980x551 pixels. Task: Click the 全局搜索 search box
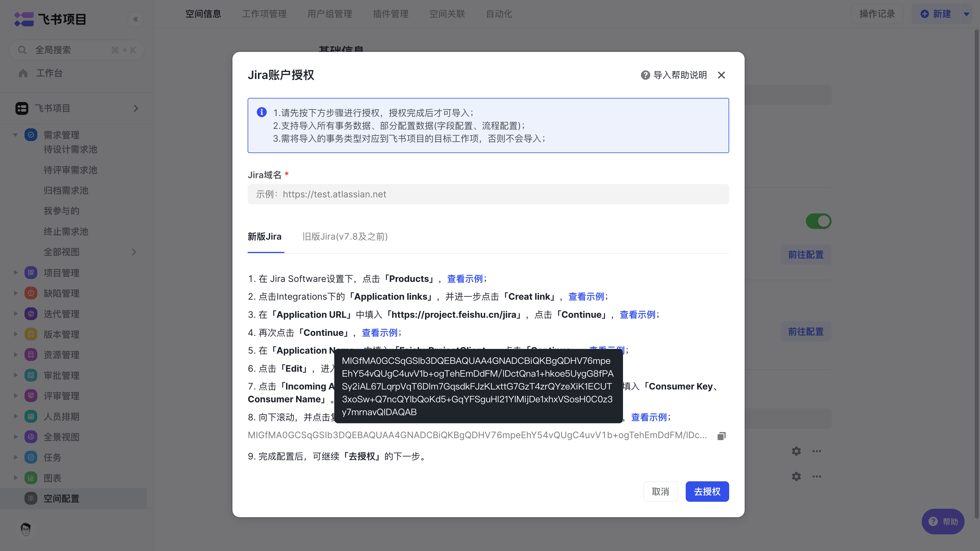tap(76, 50)
